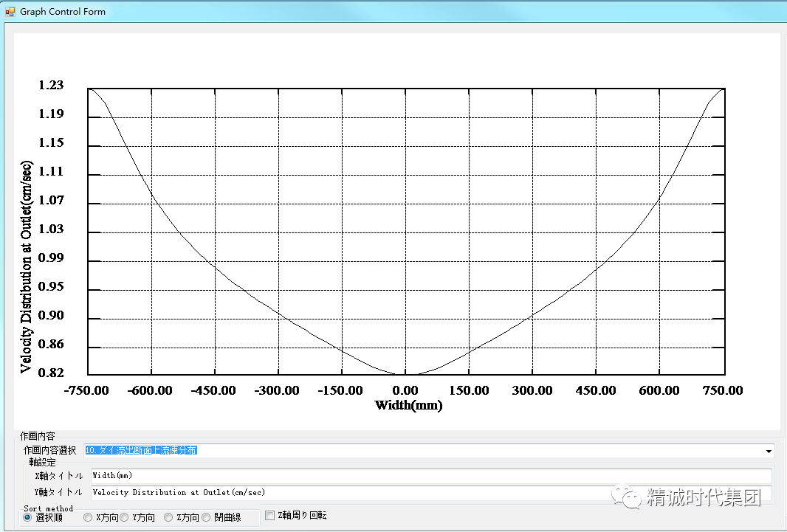Click the 軸設定 group label
Screen dimensions: 787x532
coord(42,462)
